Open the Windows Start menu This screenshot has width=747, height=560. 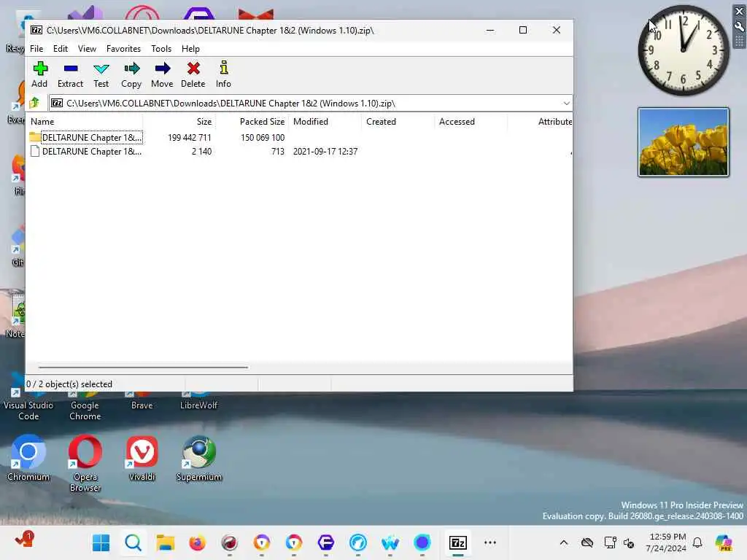coord(101,542)
